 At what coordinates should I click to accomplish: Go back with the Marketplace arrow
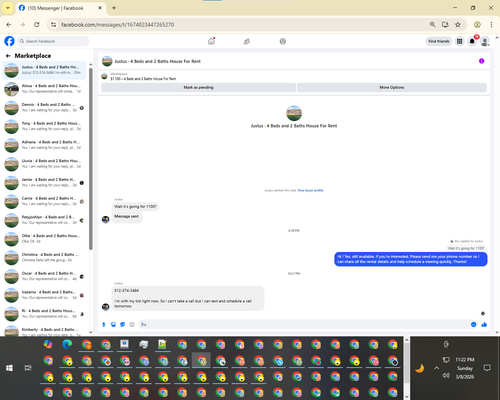point(8,56)
